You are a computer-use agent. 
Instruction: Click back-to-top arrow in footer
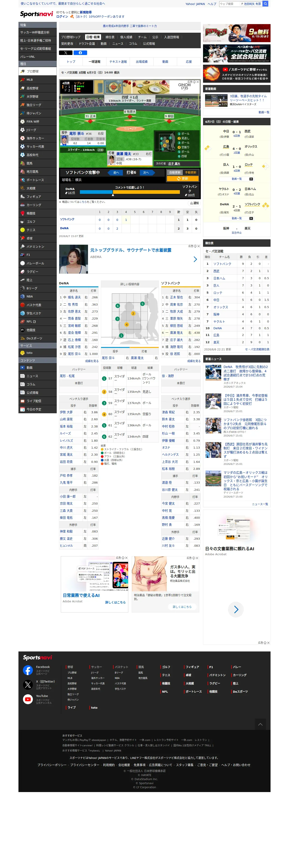click(260, 724)
